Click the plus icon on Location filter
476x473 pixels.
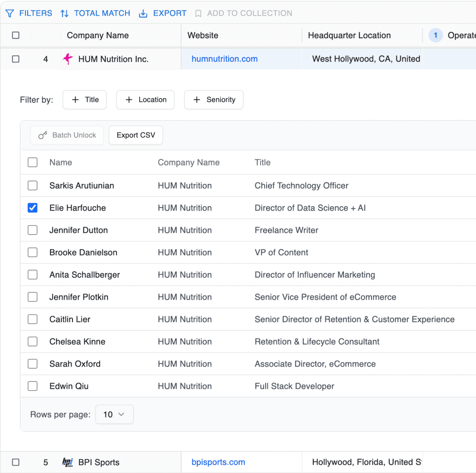coord(129,100)
